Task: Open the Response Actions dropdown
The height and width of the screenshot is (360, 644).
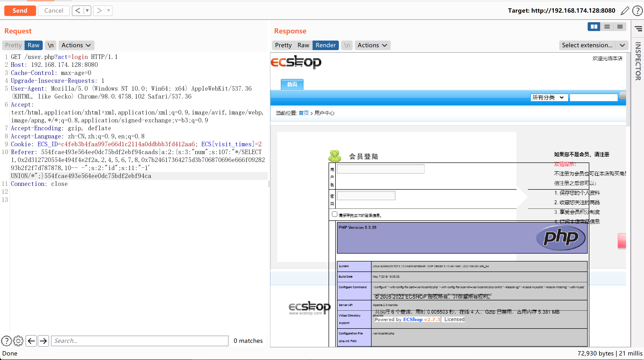Action: (x=372, y=45)
